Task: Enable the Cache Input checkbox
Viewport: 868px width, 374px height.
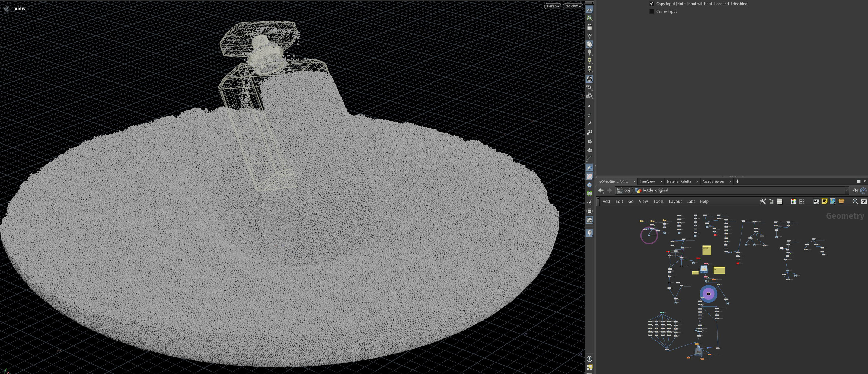Action: [652, 11]
